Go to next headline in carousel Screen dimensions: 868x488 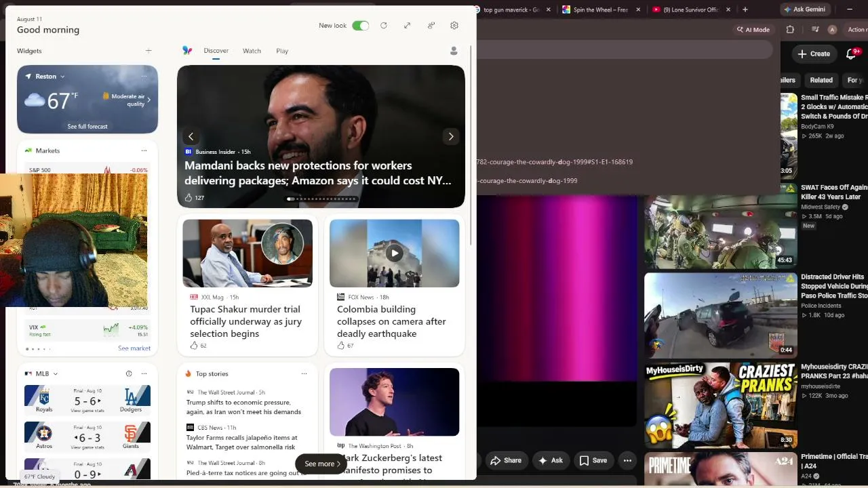[451, 136]
